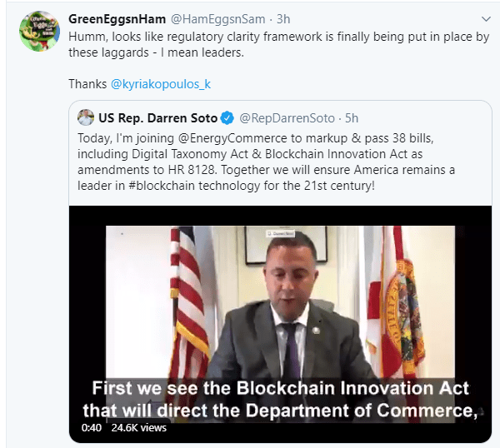Click the 0:40 video duration label

(92, 428)
